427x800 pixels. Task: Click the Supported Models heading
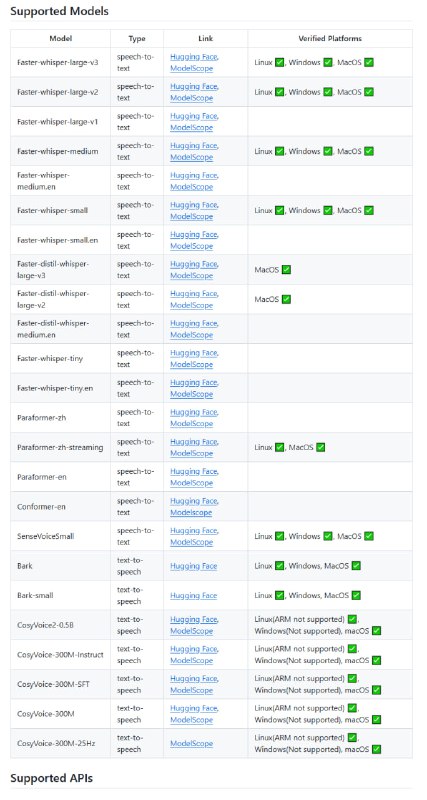click(x=59, y=11)
